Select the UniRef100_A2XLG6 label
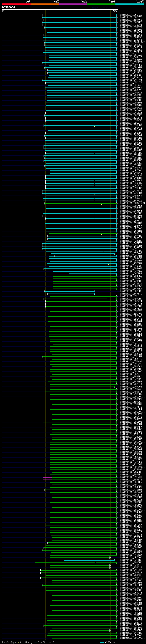Viewport: 146px width, 644px height. 131,100
